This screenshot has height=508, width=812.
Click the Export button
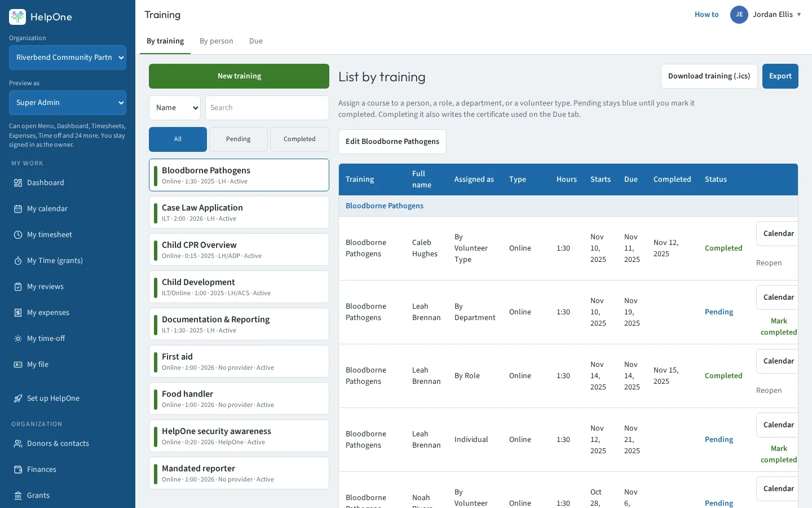780,76
